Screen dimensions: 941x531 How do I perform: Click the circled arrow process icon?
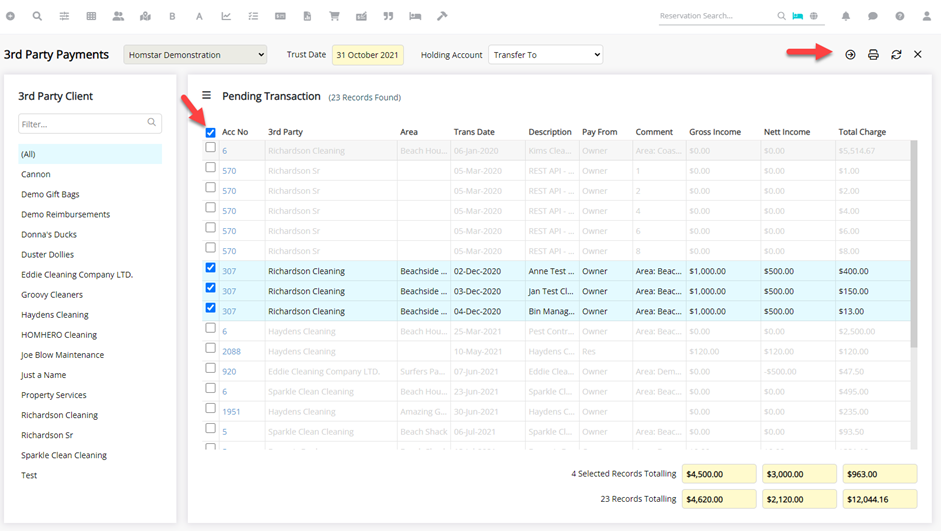850,55
